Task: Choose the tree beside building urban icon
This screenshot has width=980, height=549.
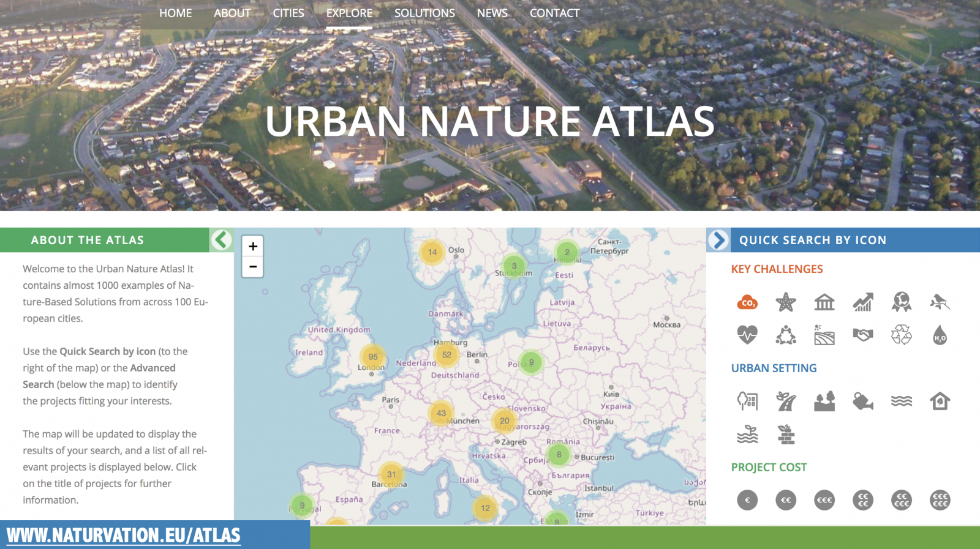Action: (747, 401)
